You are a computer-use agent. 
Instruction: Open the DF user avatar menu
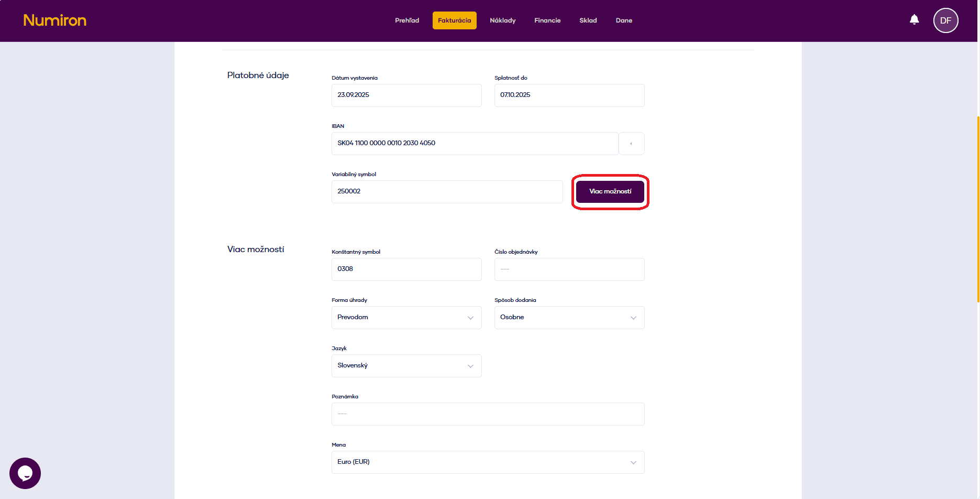(x=945, y=20)
